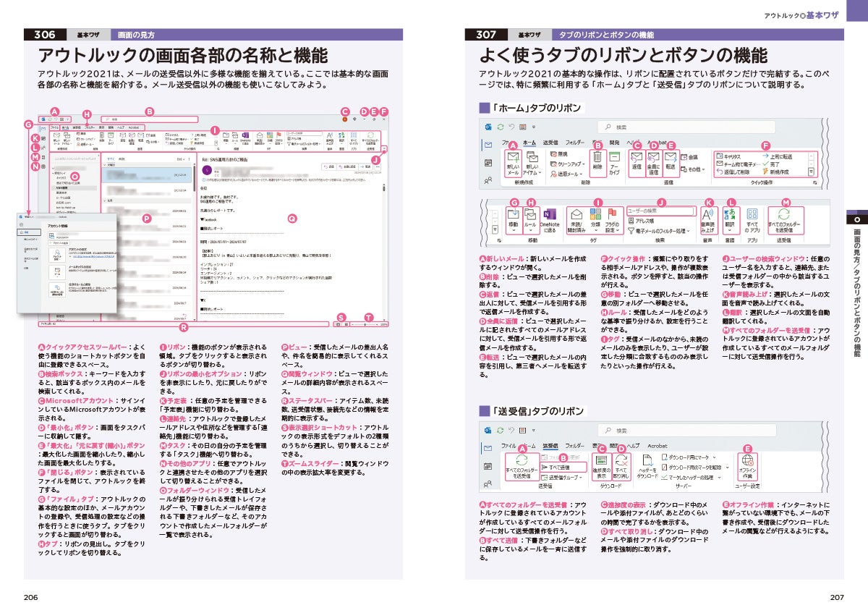Open the ファイル tab in the 送受信 ribbon figure
The height and width of the screenshot is (613, 868).
[509, 446]
